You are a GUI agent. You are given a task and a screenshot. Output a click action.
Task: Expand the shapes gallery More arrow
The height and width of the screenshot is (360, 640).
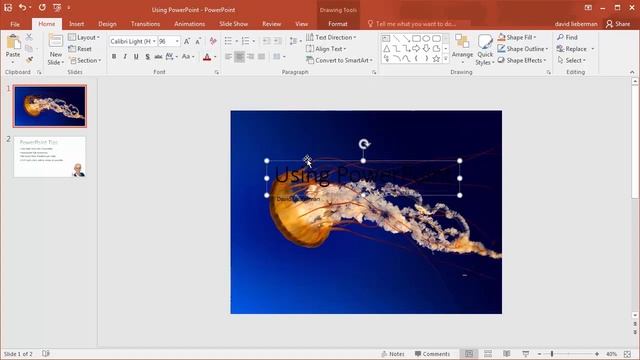(x=446, y=59)
